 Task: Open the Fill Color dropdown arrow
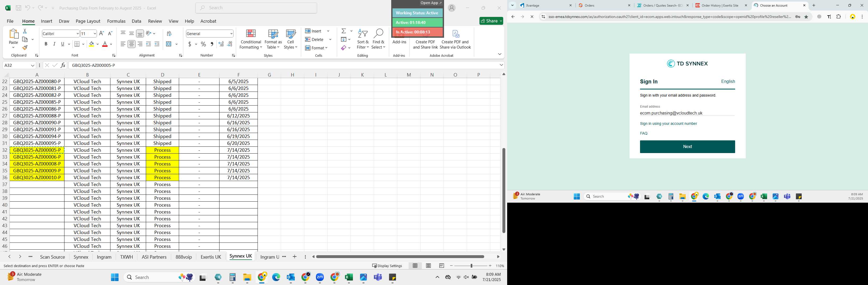click(x=98, y=44)
